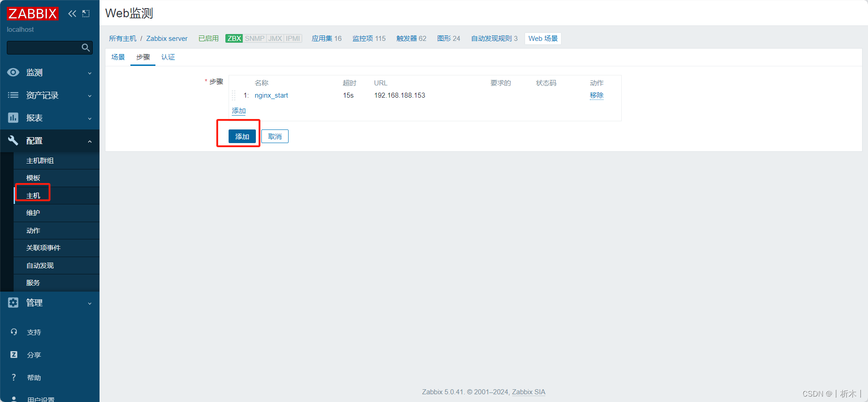
Task: Switch to the 认证 tab
Action: [168, 57]
